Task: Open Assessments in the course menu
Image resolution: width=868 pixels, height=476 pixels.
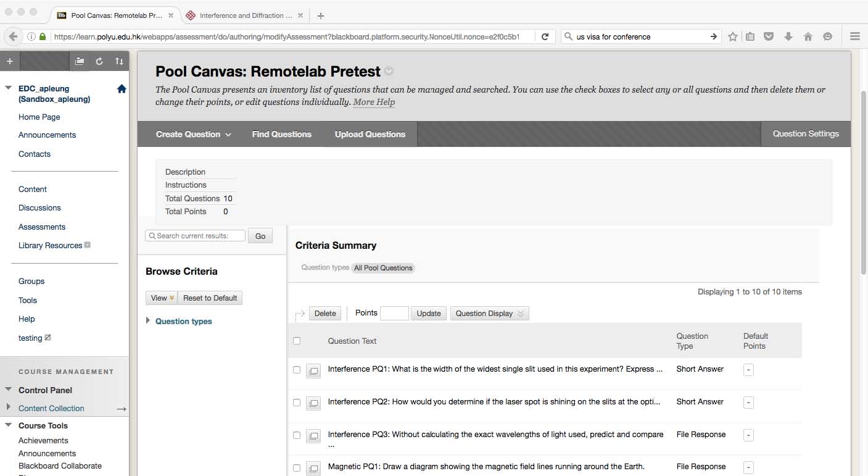Action: coord(42,227)
